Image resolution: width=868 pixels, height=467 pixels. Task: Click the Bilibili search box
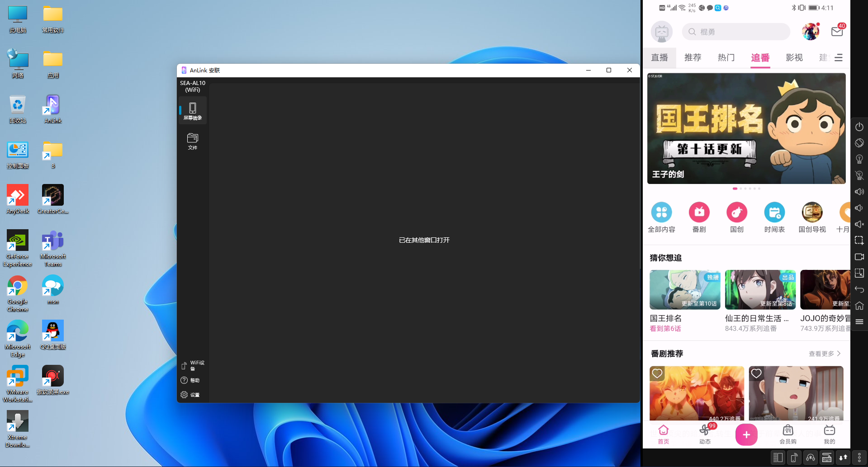click(x=736, y=32)
